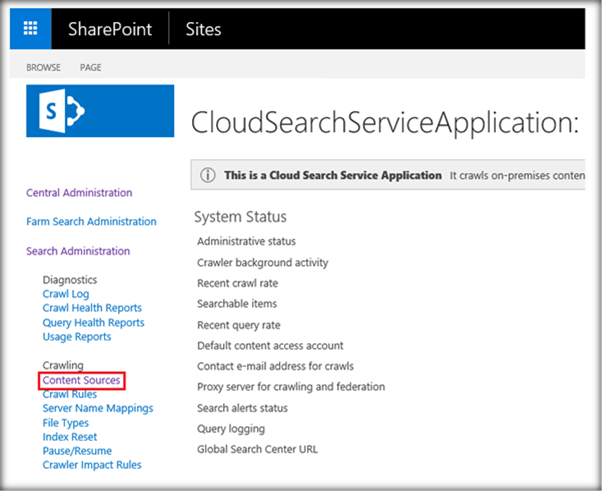The image size is (602, 491).
Task: Click the Index Reset link
Action: tap(70, 437)
